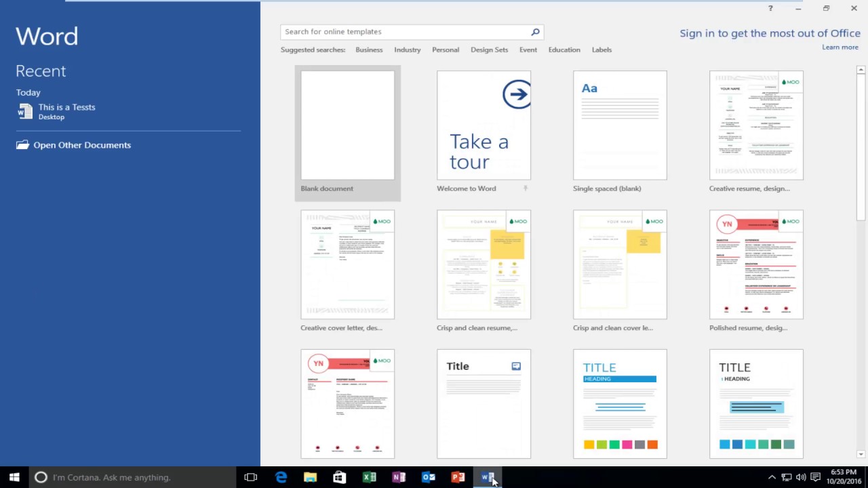The width and height of the screenshot is (868, 488).
Task: Click the Welcome to Word caption text
Action: 467,188
